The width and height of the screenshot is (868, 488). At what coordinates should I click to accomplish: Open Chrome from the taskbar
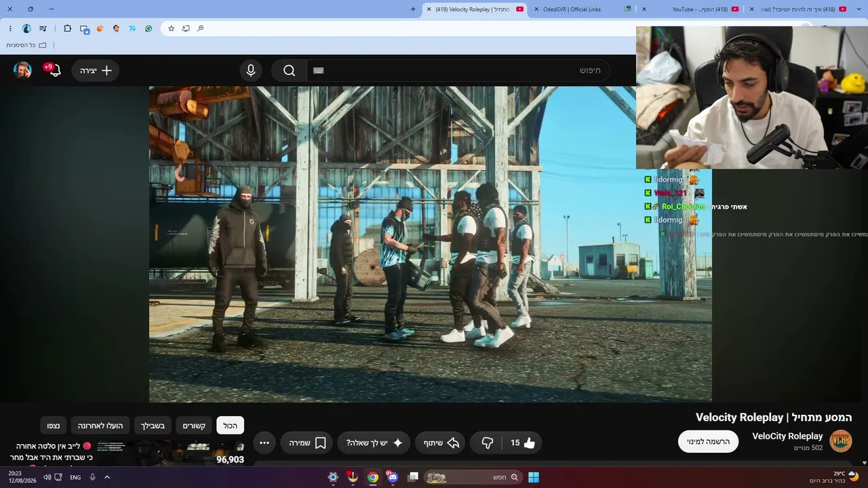click(373, 477)
